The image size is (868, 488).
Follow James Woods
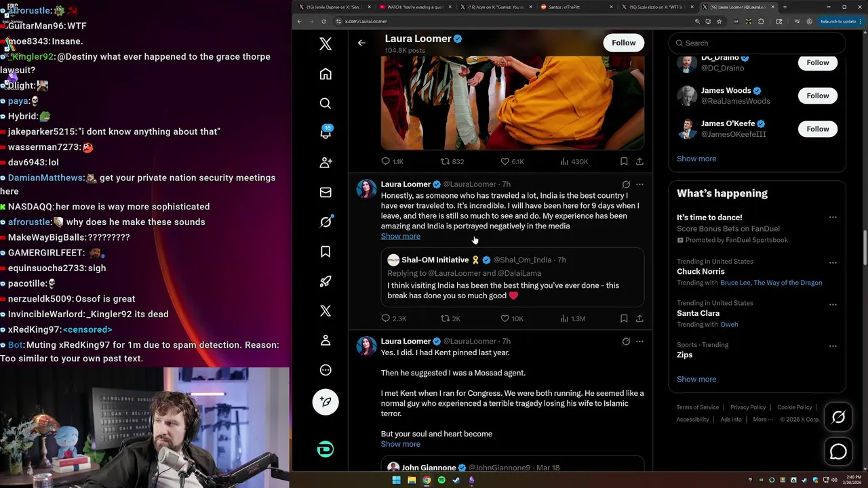817,96
